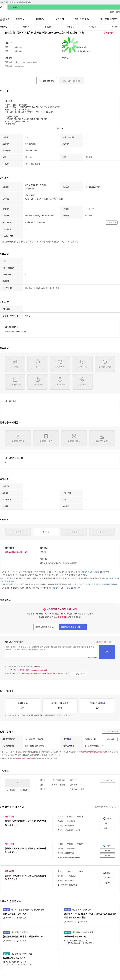Click info icon beside 빅데이터 추천 정보
Screen dimensions: 120x980
click(20, 901)
